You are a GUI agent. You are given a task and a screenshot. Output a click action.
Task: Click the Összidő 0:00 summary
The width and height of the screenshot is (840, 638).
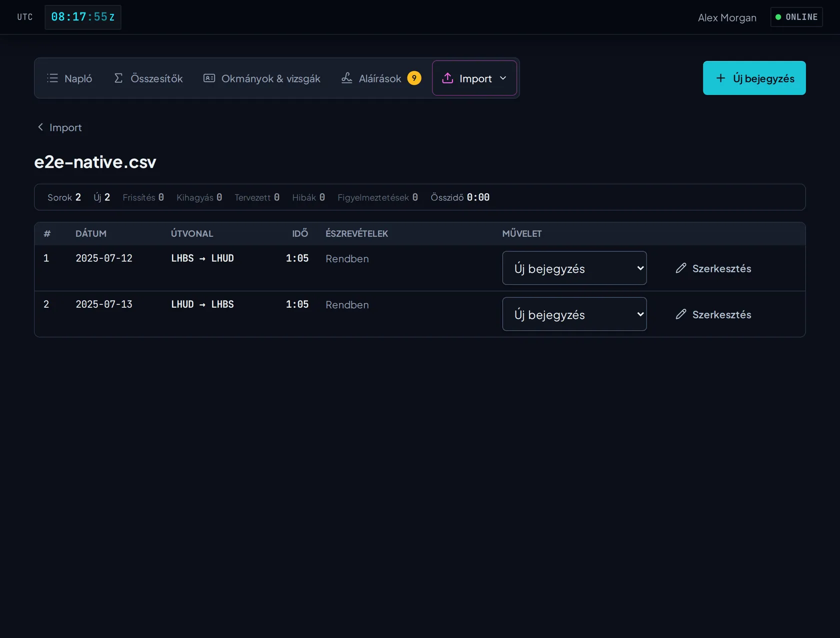(x=460, y=197)
